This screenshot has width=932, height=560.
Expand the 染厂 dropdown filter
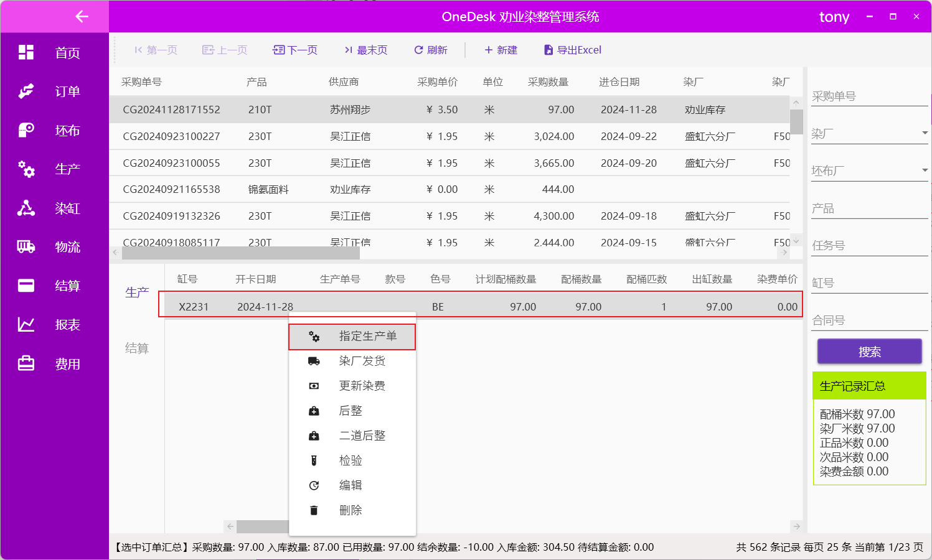(925, 133)
